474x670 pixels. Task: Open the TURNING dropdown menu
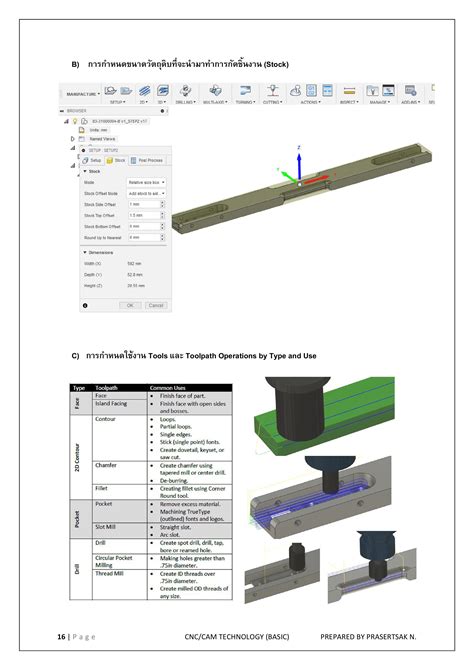click(245, 103)
